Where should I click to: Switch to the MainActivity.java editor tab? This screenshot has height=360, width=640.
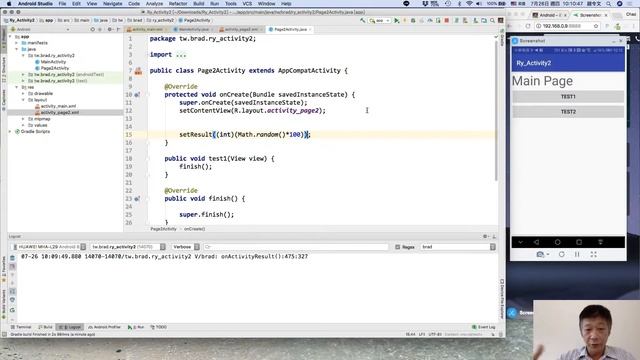pos(193,29)
